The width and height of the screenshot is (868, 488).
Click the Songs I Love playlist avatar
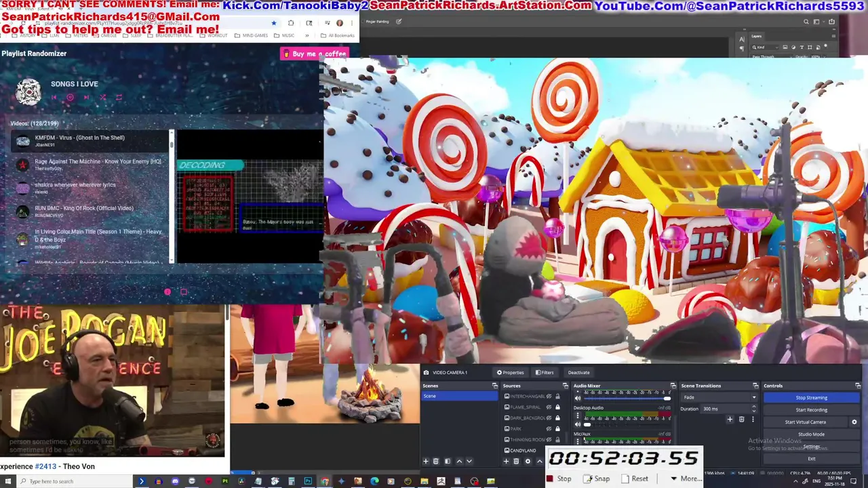[28, 91]
